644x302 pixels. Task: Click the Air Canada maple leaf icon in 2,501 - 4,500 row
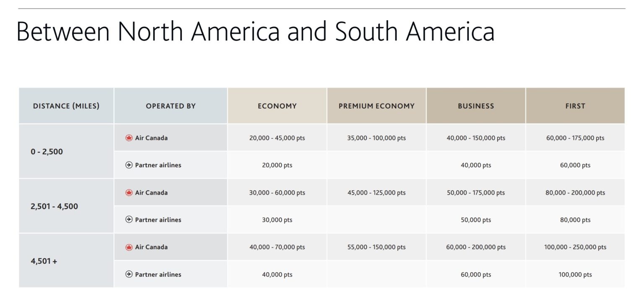129,193
